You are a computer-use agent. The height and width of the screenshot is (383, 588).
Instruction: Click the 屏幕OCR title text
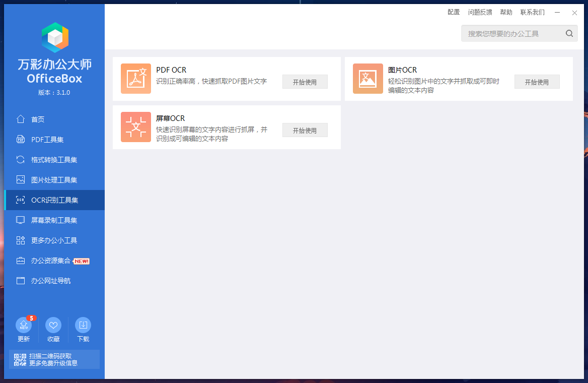(x=171, y=118)
